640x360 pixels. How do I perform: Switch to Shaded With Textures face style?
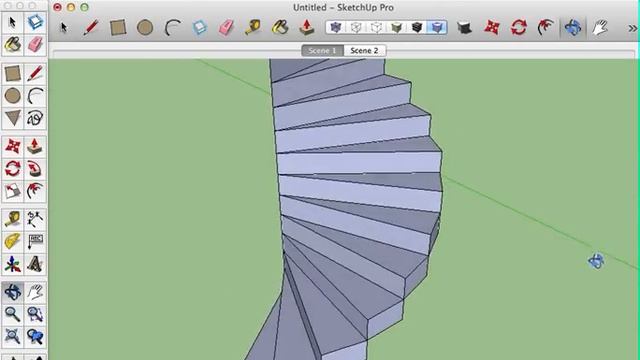[417, 27]
